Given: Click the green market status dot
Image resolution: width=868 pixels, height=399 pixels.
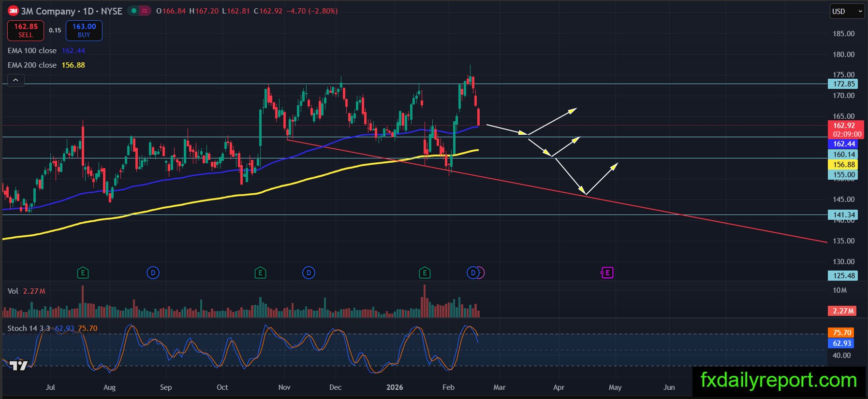Looking at the screenshot, I should tap(134, 11).
